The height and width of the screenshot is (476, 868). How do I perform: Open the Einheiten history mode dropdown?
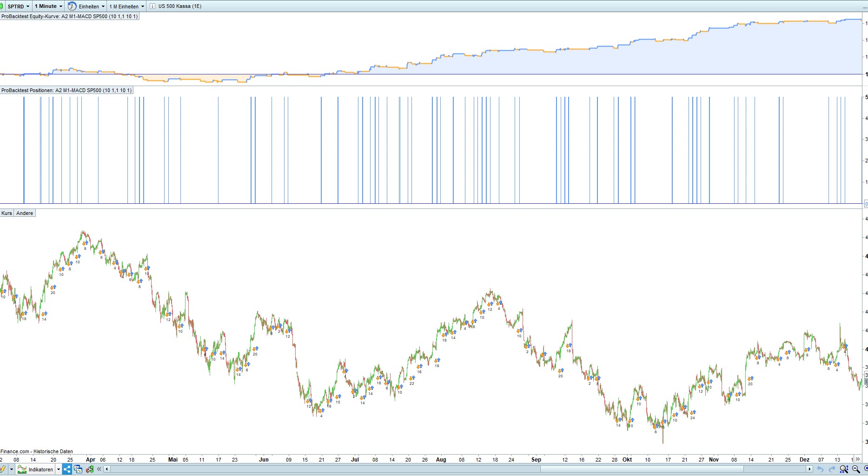(x=92, y=7)
